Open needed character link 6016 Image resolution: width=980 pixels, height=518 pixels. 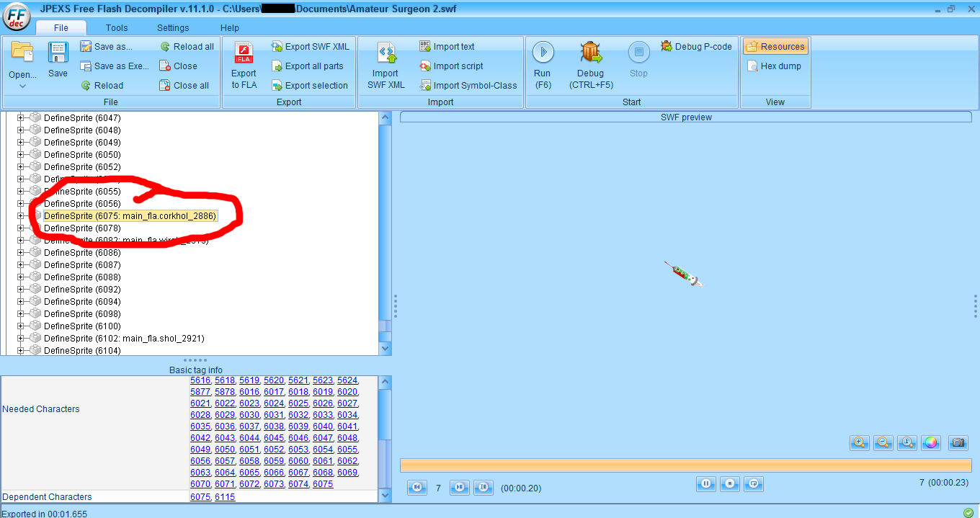[249, 392]
